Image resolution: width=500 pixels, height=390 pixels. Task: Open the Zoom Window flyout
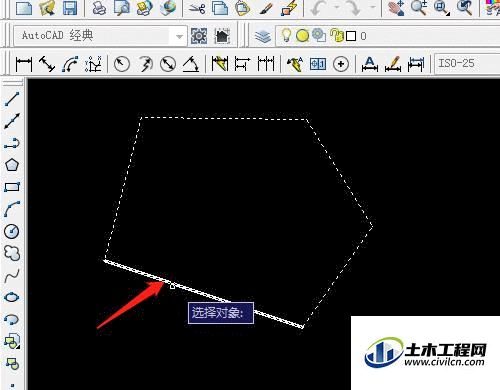[x=442, y=7]
